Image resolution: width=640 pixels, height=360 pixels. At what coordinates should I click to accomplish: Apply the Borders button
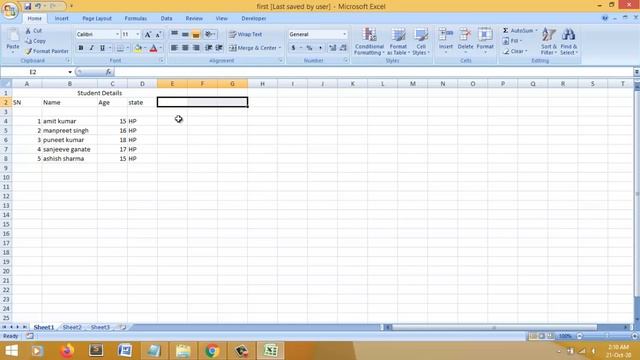(120, 48)
